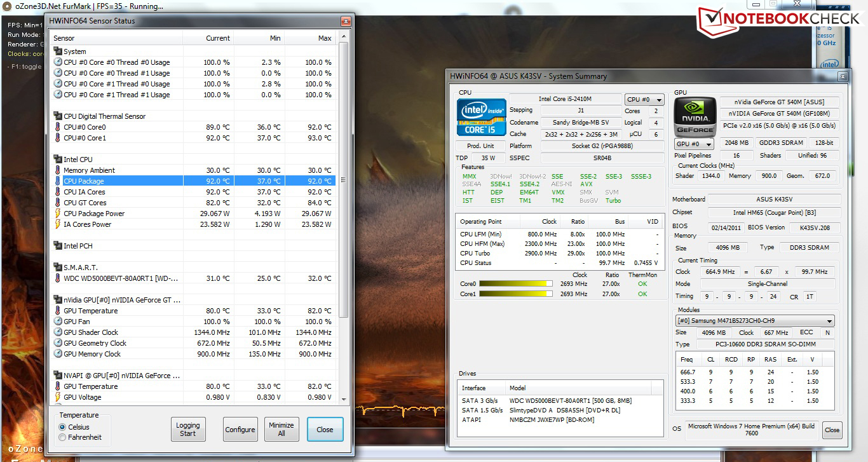This screenshot has width=868, height=462.
Task: Click the 'SlimtypeDVD A DS8A5SH' drive row
Action: pyautogui.click(x=560, y=411)
